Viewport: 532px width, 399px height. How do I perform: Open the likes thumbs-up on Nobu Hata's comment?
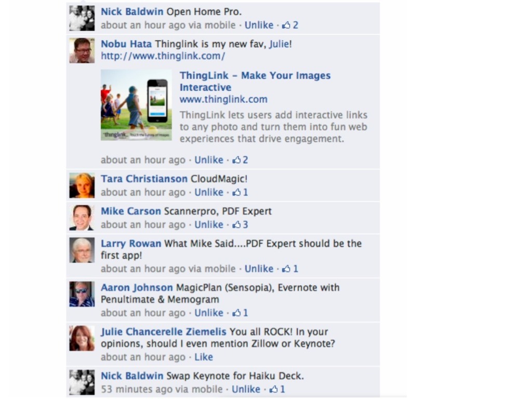240,160
